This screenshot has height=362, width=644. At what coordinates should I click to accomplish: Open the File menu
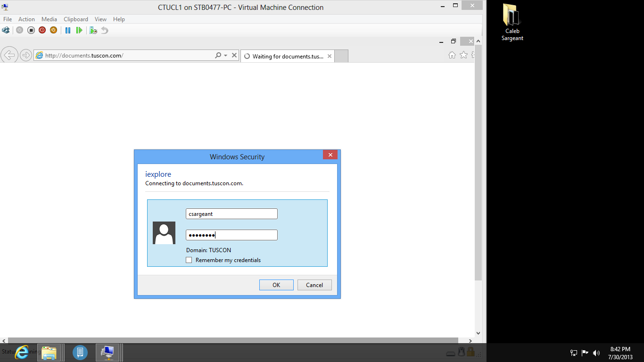pos(8,19)
